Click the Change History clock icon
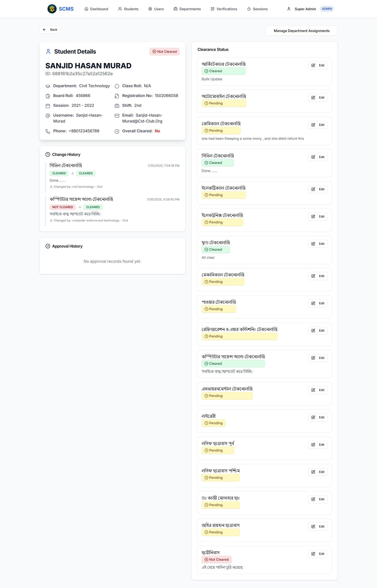The image size is (377, 588). click(x=48, y=154)
